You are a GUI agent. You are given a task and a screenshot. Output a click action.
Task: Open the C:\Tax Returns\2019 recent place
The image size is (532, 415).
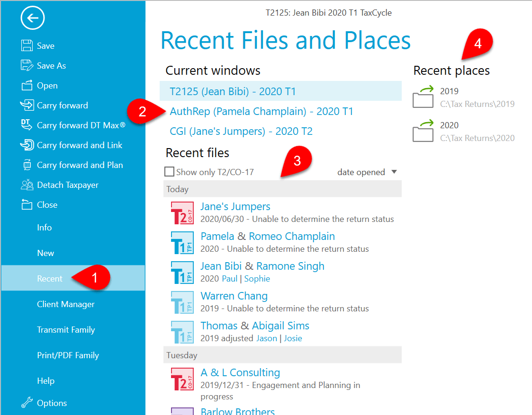point(464,97)
